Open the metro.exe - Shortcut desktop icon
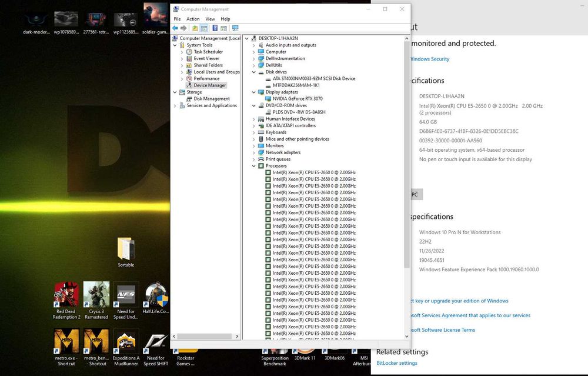 tap(66, 347)
